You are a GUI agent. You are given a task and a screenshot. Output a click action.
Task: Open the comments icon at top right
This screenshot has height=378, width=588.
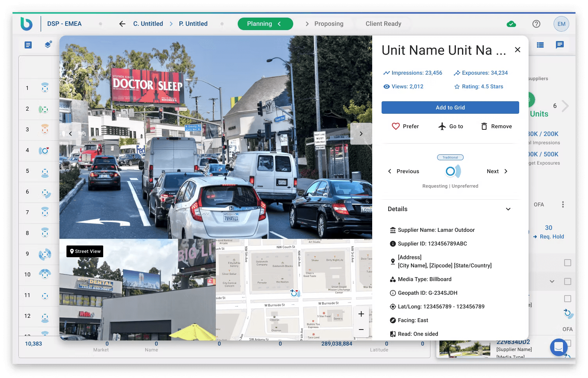[x=560, y=45]
